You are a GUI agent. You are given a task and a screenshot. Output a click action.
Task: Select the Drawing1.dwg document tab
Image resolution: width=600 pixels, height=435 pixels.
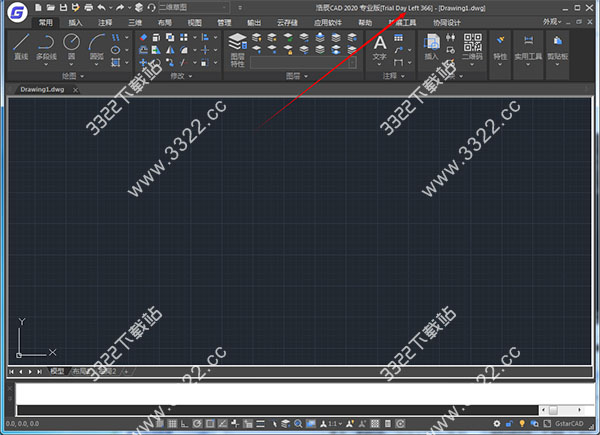(42, 90)
